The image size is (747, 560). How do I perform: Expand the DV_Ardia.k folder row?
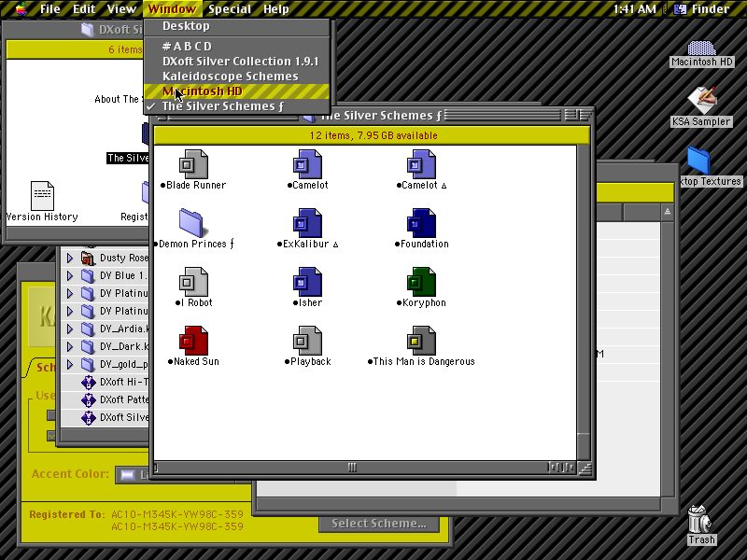click(x=69, y=329)
